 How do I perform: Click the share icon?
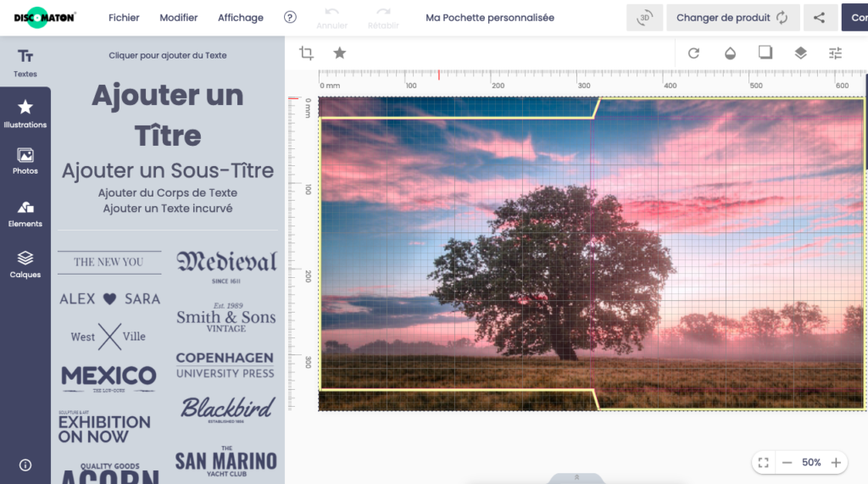point(820,18)
